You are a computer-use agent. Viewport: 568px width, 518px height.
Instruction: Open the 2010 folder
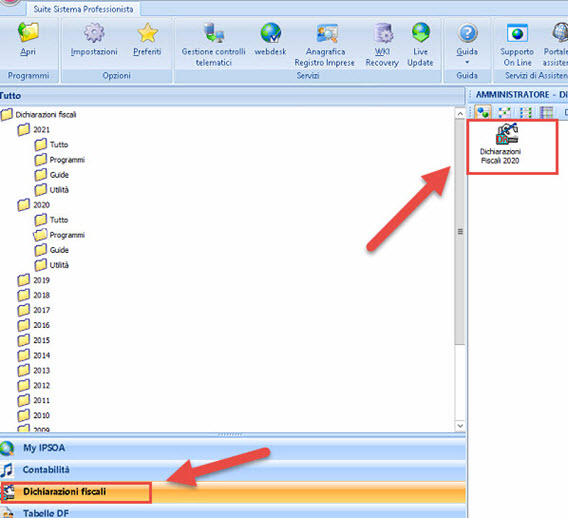pos(33,415)
